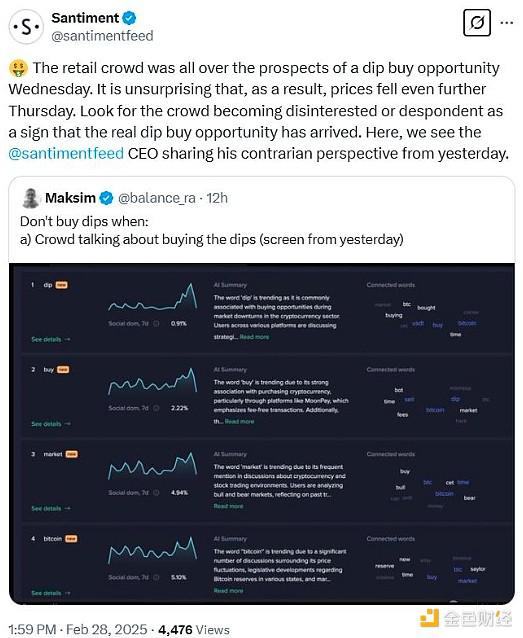Click Santiment's blue verified badge

130,18
